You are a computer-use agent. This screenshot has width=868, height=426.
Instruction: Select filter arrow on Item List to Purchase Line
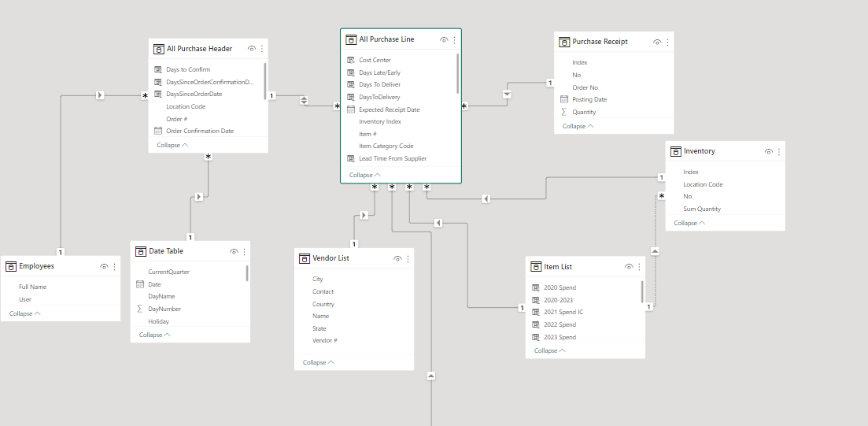(438, 223)
